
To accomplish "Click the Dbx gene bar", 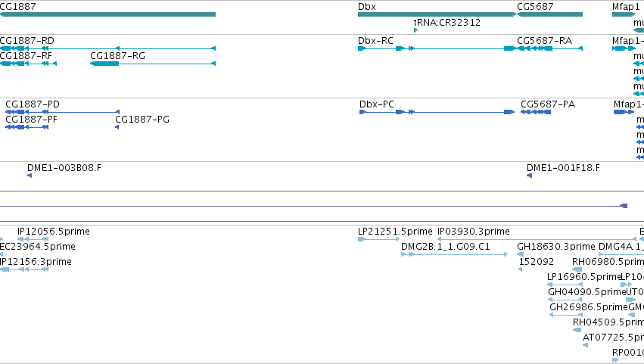I will pyautogui.click(x=437, y=15).
